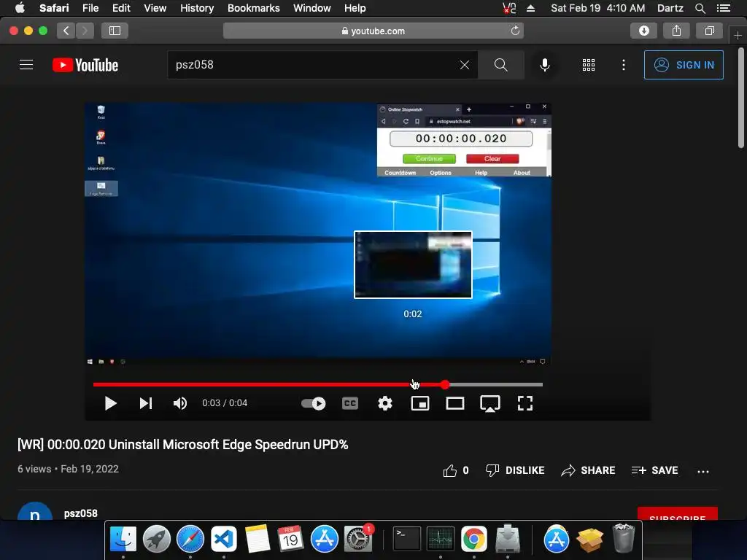
Task: Clear the search text with the X icon
Action: click(465, 65)
